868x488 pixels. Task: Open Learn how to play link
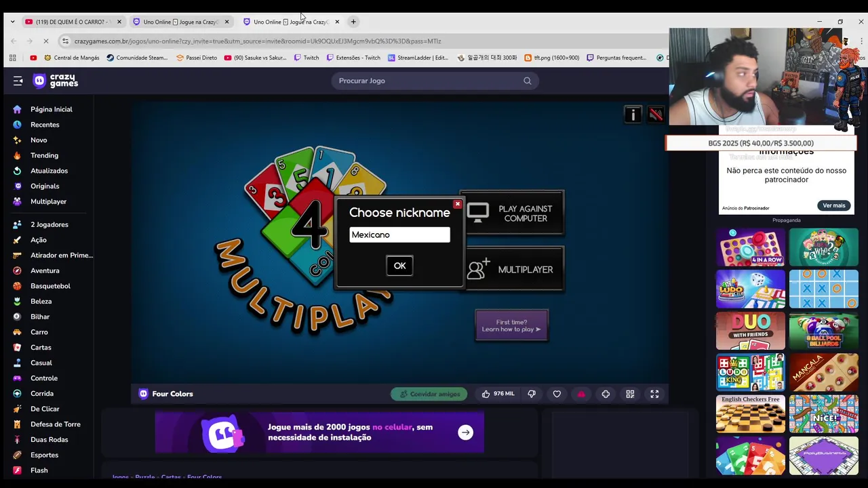pos(511,326)
